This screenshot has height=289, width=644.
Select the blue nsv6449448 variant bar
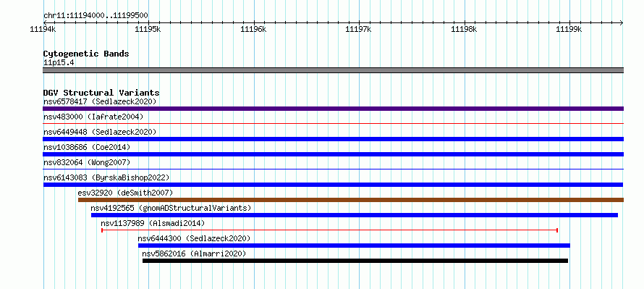click(x=333, y=139)
